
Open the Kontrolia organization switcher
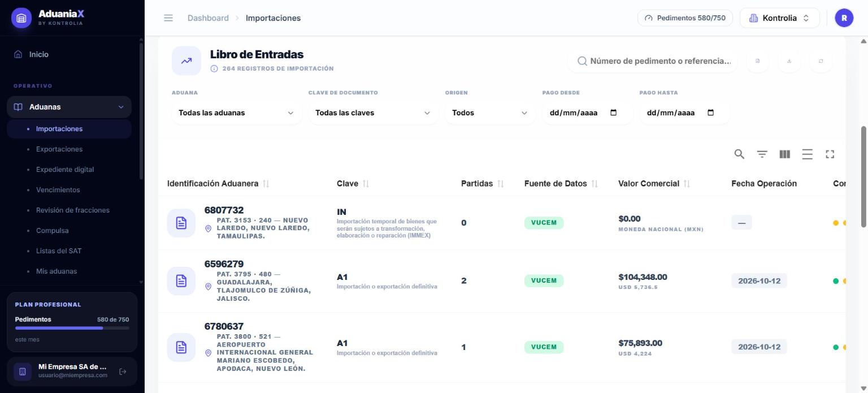pos(780,18)
